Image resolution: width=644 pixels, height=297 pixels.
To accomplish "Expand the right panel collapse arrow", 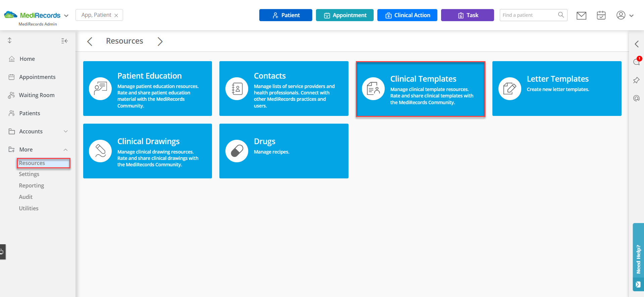I will (x=637, y=44).
